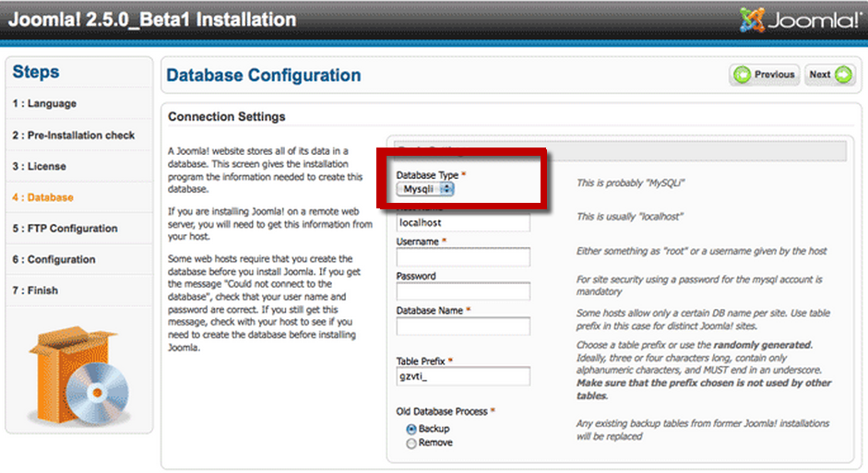Click the randomly generated prefix hint text
The width and height of the screenshot is (868, 473).
click(x=704, y=370)
